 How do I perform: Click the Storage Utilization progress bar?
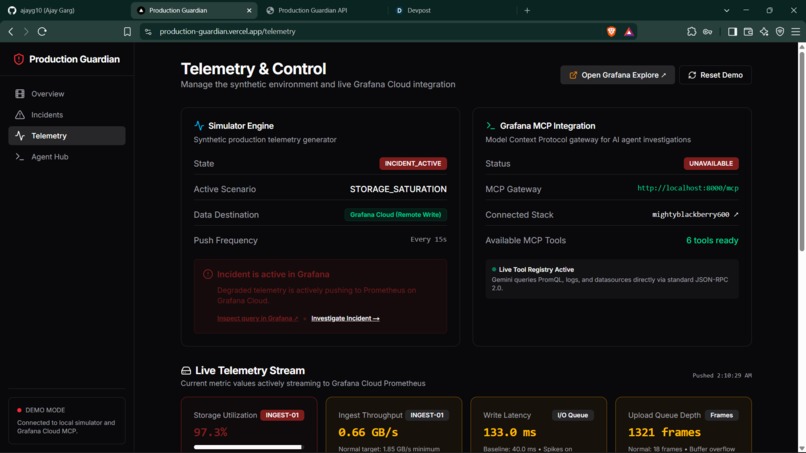pyautogui.click(x=249, y=447)
